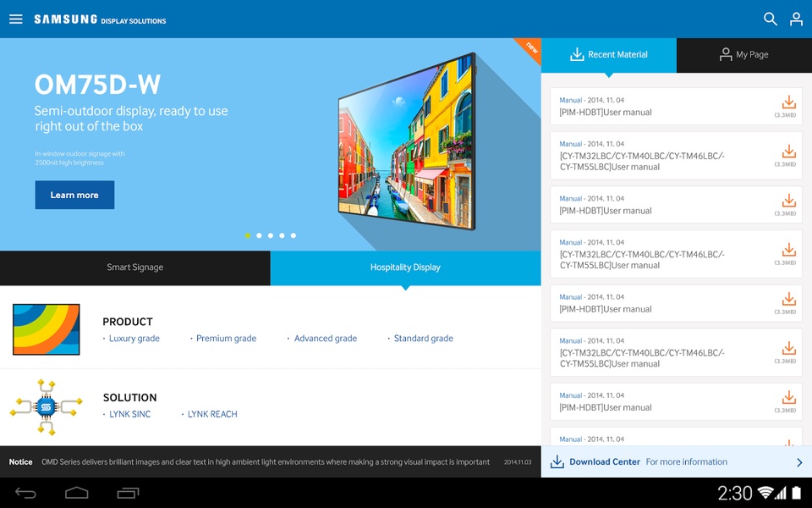This screenshot has height=508, width=812.
Task: Download first [PIM-HDBT]User manual via its icon
Action: (x=788, y=102)
